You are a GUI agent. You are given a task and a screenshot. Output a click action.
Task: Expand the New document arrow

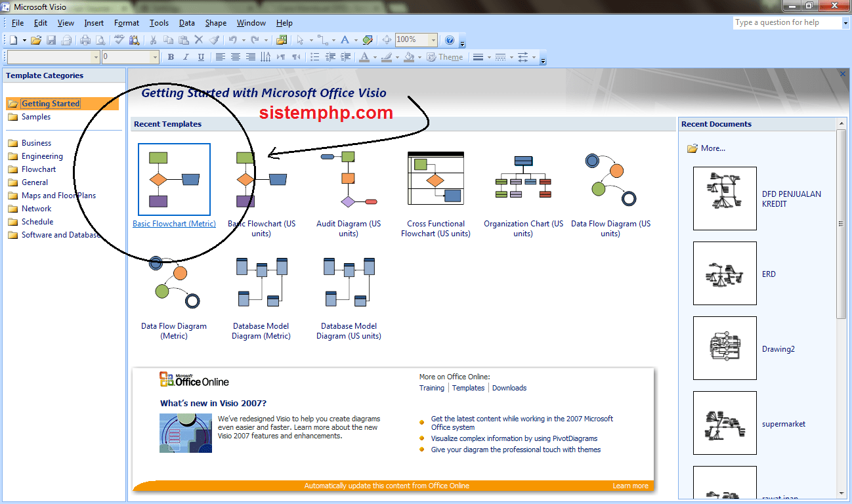pyautogui.click(x=24, y=40)
